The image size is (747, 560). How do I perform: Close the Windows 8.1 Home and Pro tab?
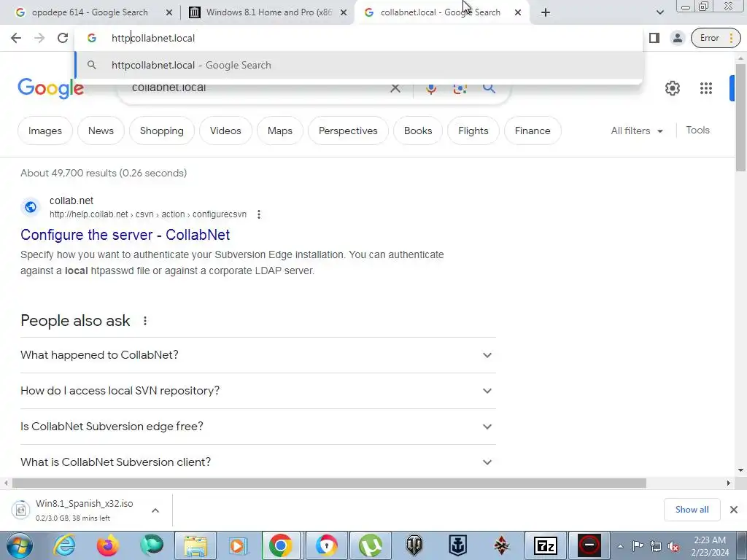pyautogui.click(x=344, y=13)
